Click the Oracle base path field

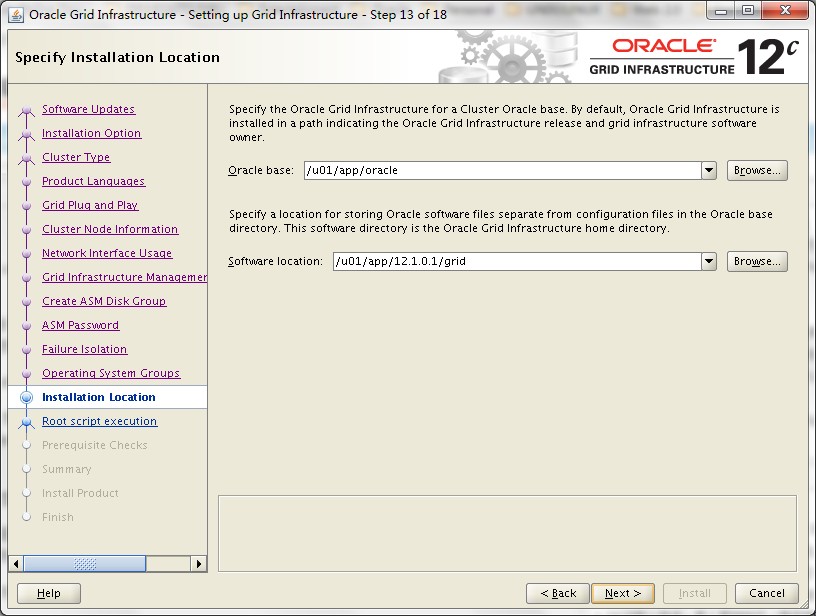pos(503,170)
